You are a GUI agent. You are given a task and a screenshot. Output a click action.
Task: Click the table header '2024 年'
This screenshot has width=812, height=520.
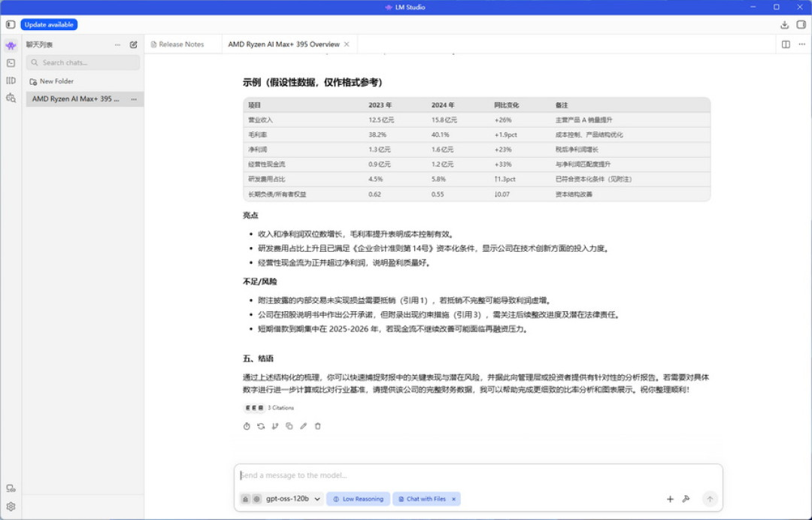click(x=443, y=105)
